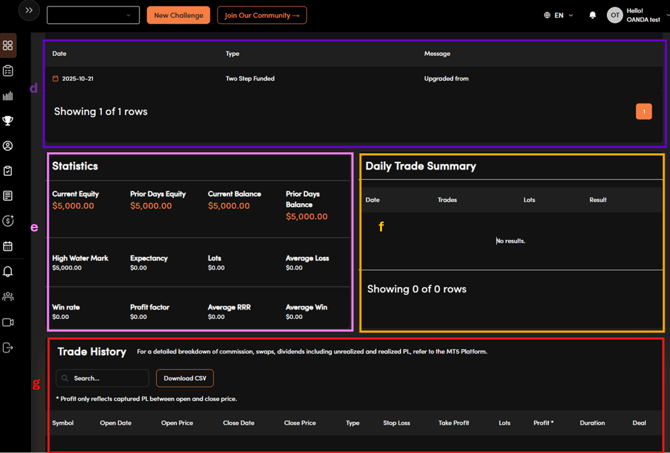The height and width of the screenshot is (453, 670).
Task: Click the OT user avatar
Action: (x=614, y=15)
